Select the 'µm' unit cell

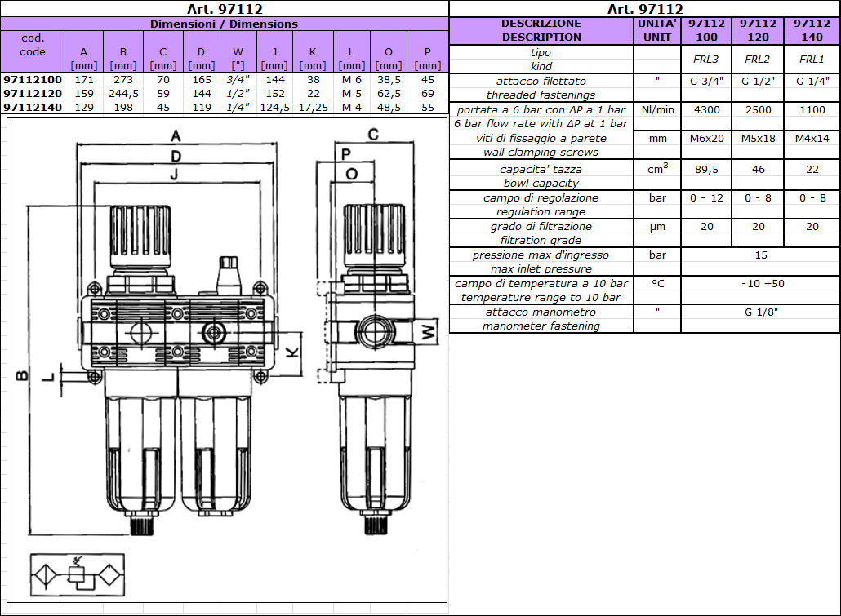657,227
